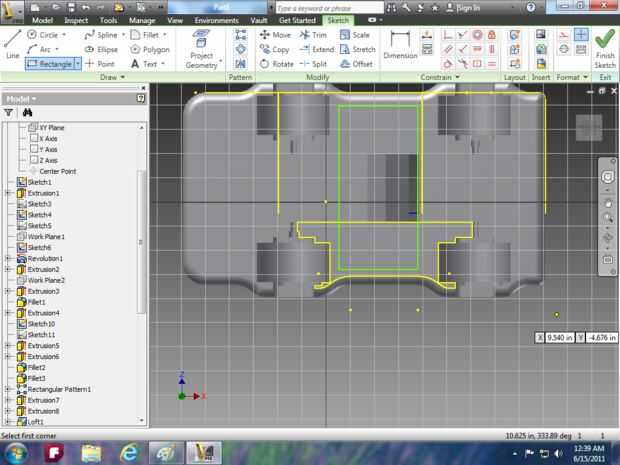
Task: Open the file explorer taskbar icon
Action: click(x=91, y=453)
